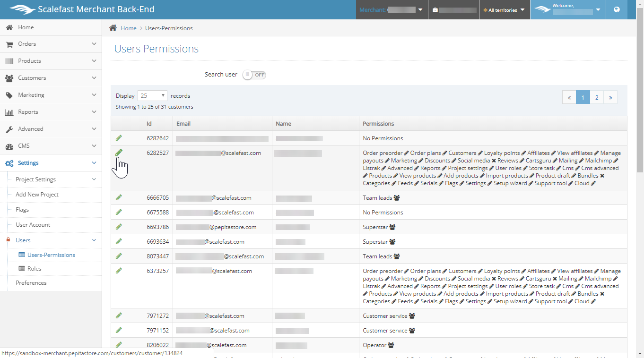Screen dimensions: 644x358
Task: Edit user 6693786 via pencil icon
Action: [x=119, y=227]
